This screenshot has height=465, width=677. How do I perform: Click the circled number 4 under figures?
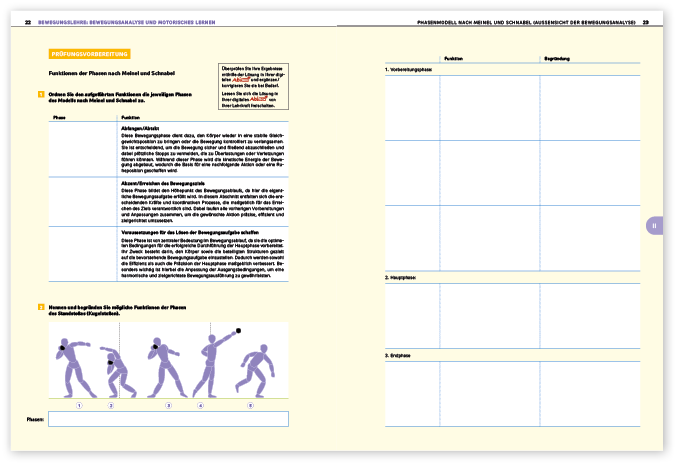pos(200,405)
